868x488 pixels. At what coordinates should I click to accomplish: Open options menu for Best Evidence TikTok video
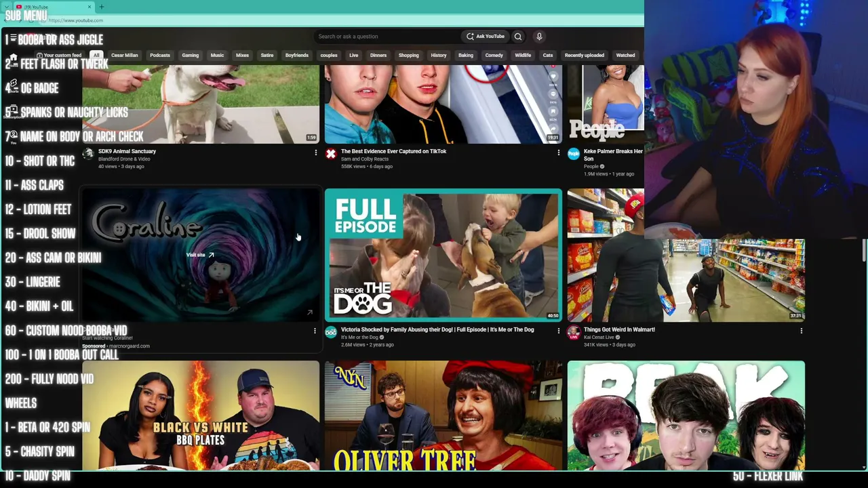[x=558, y=153]
